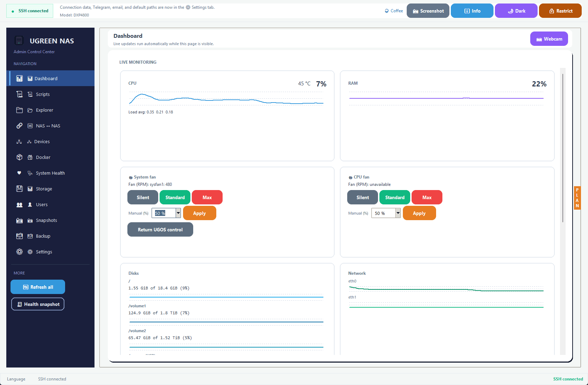Screen dimensions: 588x385
Task: Click 'Fan (RPM): unavailable' text
Action: [369, 184]
